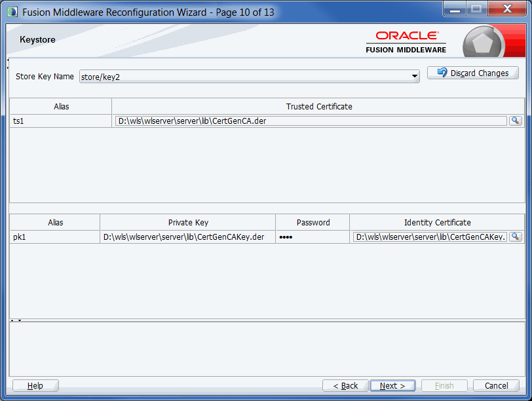Select the pk1 alias cell

coord(55,237)
